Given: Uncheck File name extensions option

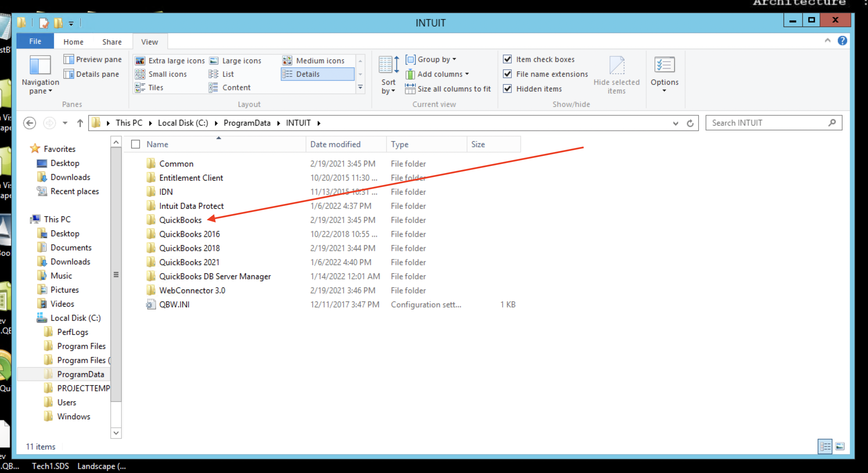Looking at the screenshot, I should [507, 74].
